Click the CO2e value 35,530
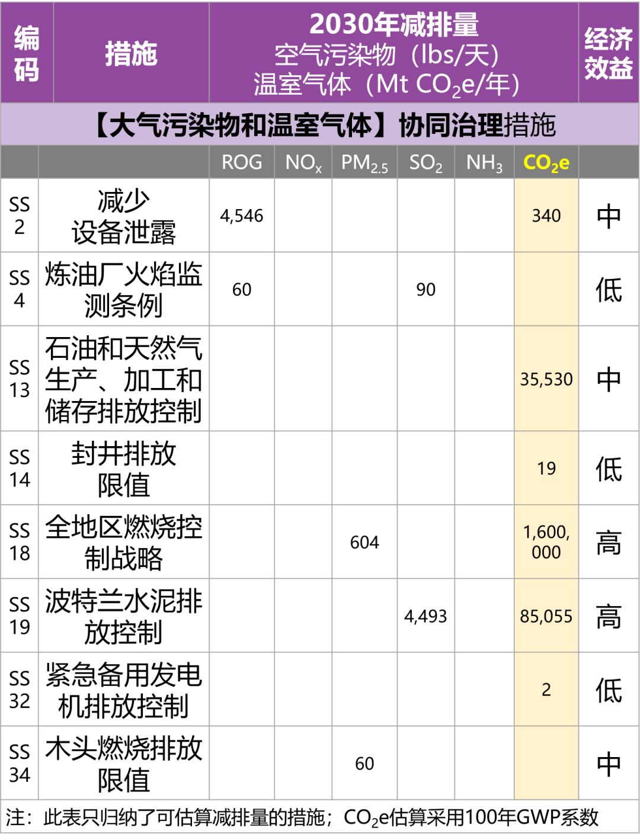This screenshot has height=840, width=640. click(546, 379)
